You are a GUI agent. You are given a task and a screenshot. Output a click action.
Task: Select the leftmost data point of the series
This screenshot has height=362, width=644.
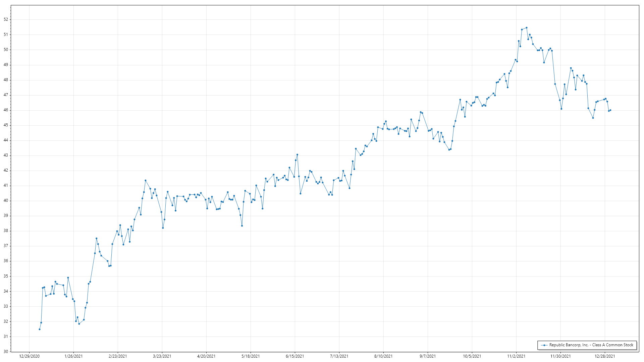click(40, 329)
